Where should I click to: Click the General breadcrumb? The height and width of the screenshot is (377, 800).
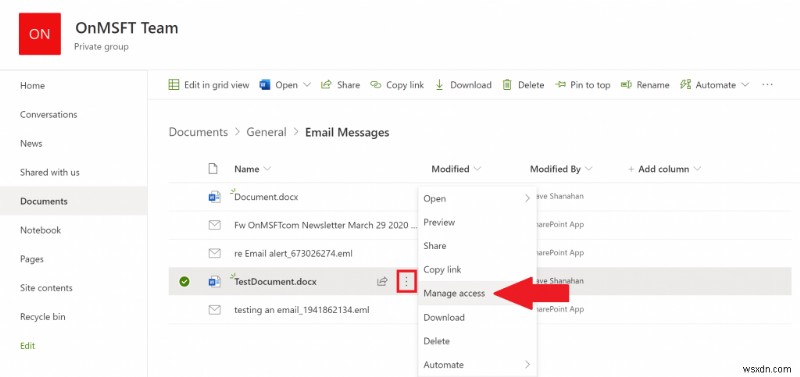[x=266, y=132]
